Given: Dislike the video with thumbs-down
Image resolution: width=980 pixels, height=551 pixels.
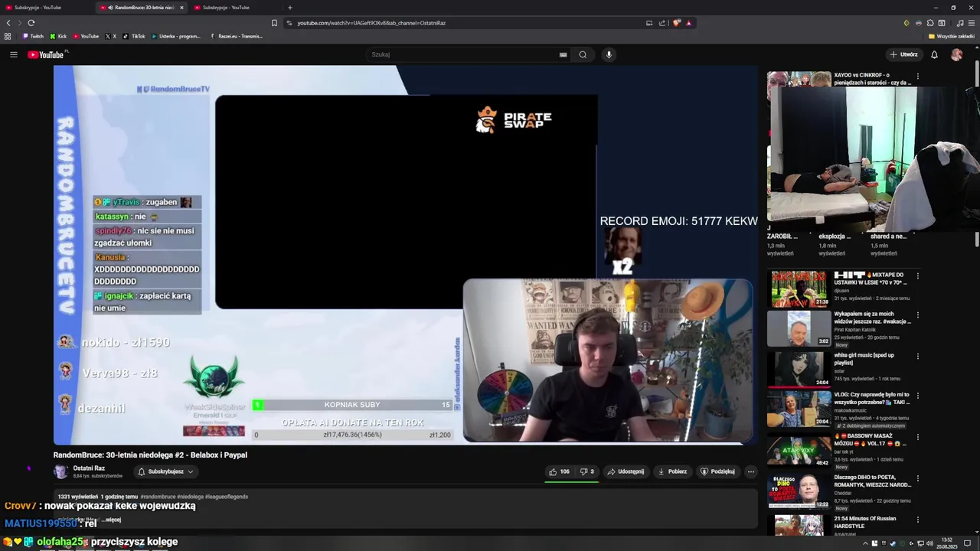Looking at the screenshot, I should pyautogui.click(x=587, y=471).
